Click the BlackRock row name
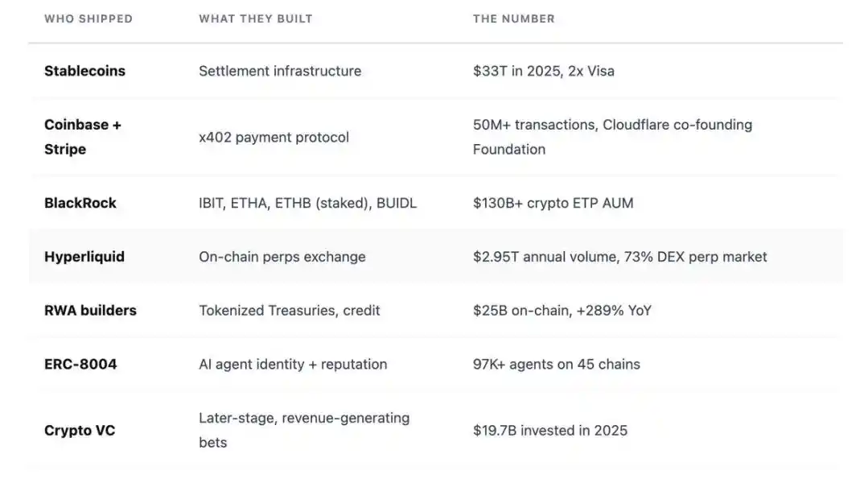Screen dimensions: 868x483 click(x=80, y=203)
